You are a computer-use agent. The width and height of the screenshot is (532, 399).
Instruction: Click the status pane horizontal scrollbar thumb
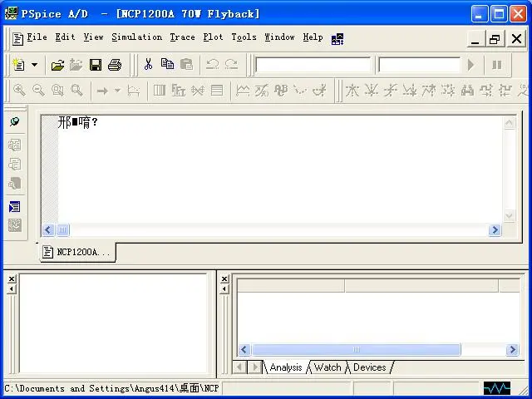[x=357, y=349]
